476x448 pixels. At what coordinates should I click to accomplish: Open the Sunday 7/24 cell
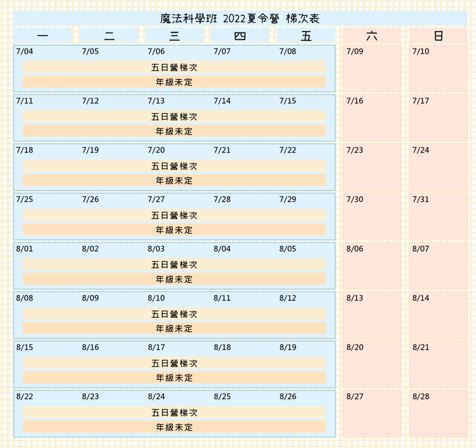coord(438,167)
